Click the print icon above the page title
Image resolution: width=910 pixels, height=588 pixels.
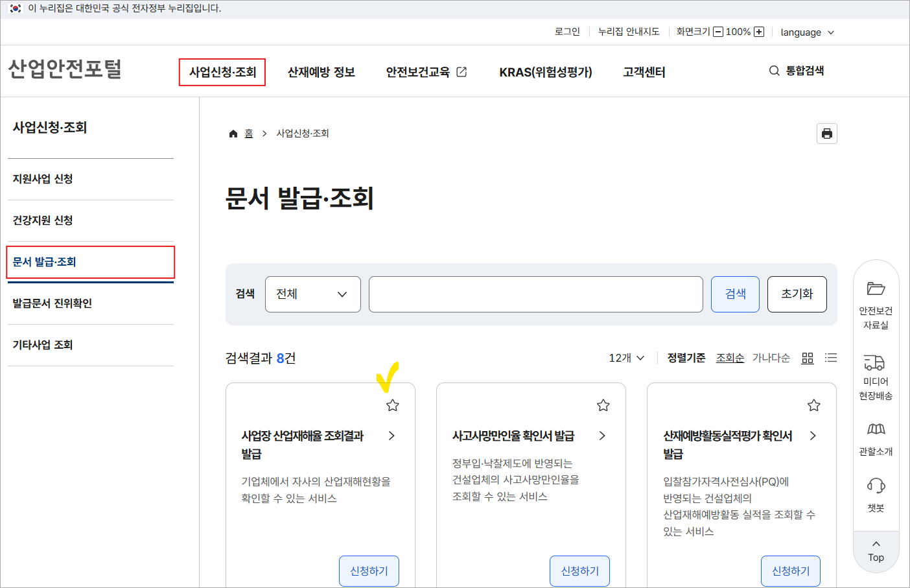click(827, 134)
